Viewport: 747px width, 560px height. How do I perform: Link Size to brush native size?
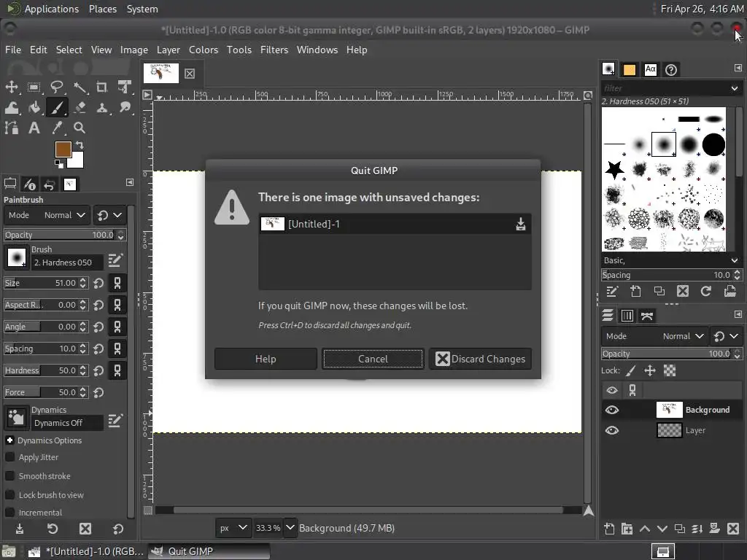tap(117, 284)
